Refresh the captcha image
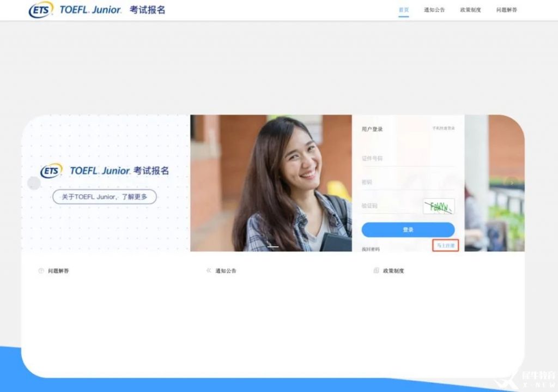Image resolution: width=558 pixels, height=392 pixels. (439, 206)
